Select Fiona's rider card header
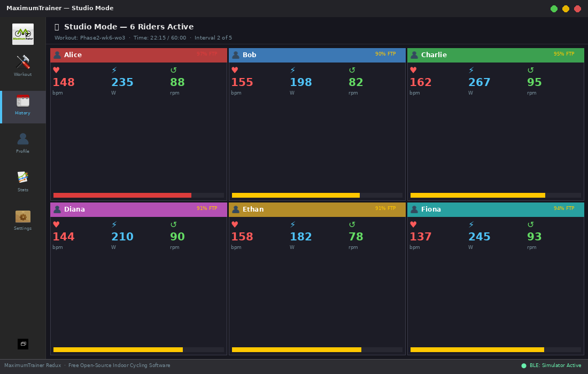The height and width of the screenshot is (374, 588). click(496, 209)
